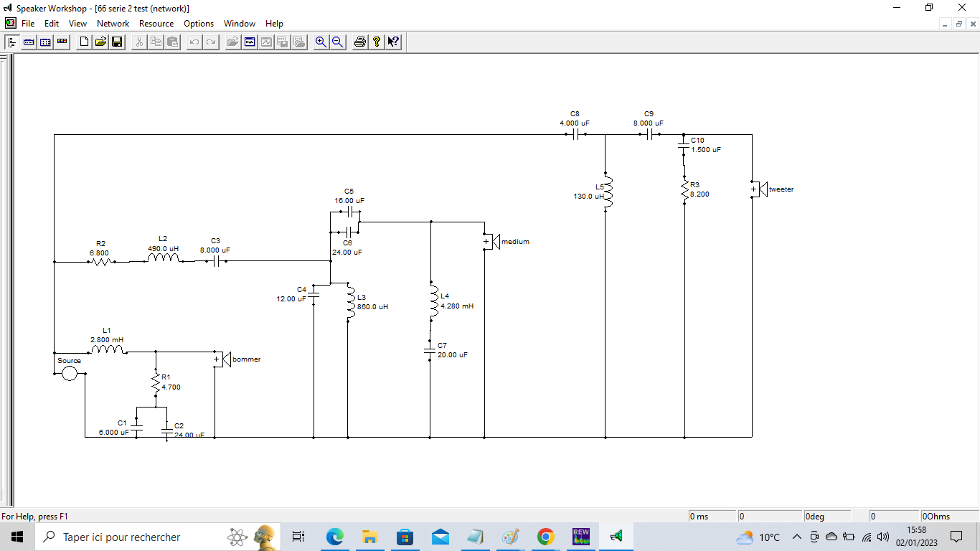Open the Network menu
Image resolution: width=980 pixels, height=551 pixels.
click(x=113, y=24)
